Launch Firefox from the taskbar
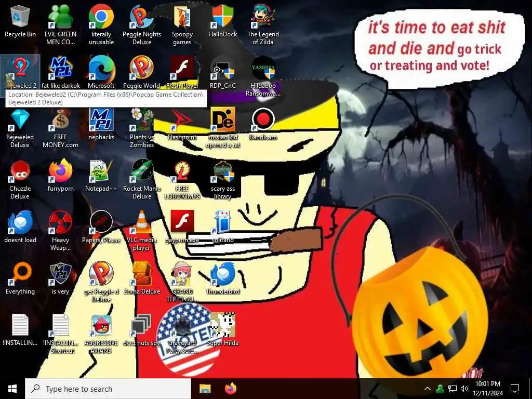The image size is (532, 399). 231,389
